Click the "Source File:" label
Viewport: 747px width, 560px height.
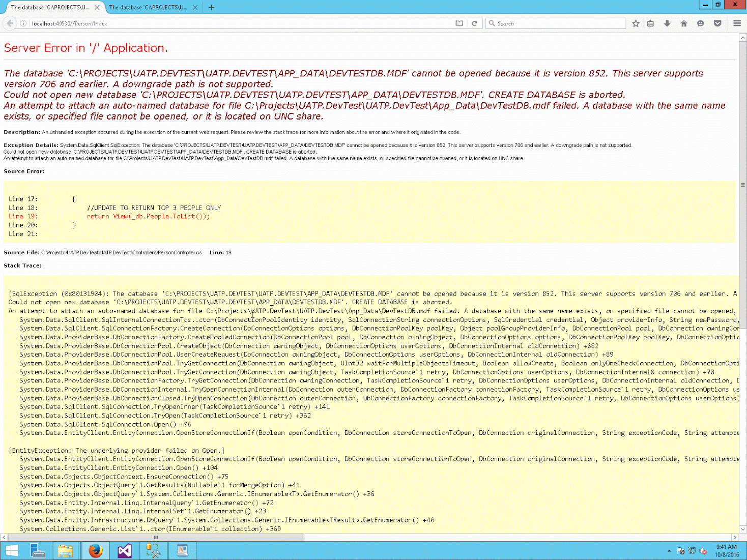[21, 253]
